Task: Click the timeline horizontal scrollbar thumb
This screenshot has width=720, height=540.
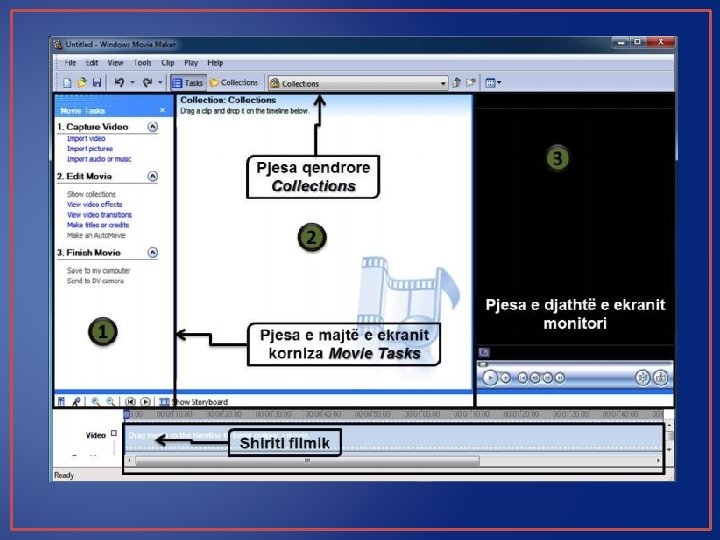Action: pyautogui.click(x=307, y=461)
